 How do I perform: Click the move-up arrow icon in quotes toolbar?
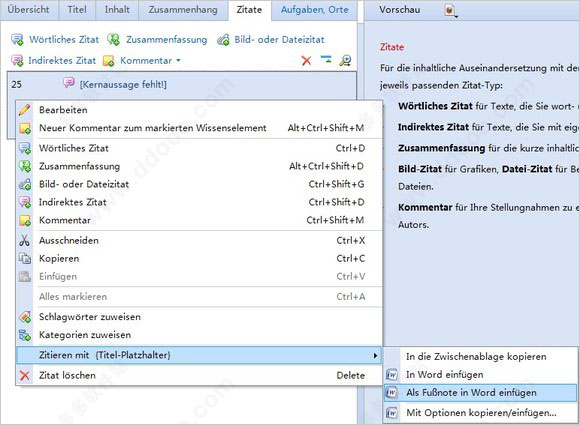[x=326, y=58]
